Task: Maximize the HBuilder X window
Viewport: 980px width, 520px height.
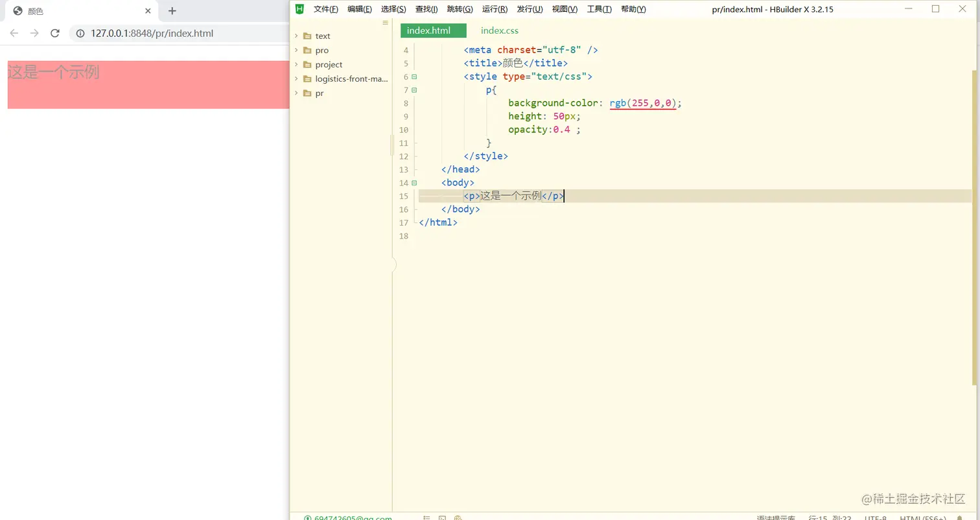Action: coord(935,8)
